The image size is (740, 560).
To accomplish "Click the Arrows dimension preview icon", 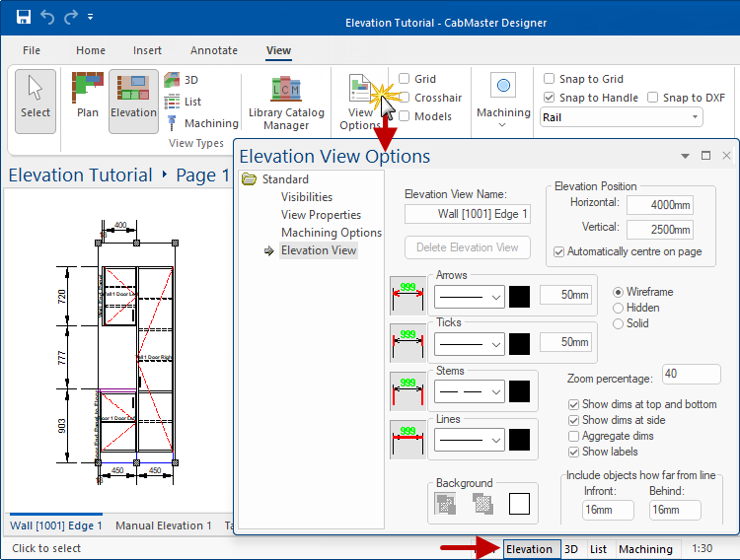I will (x=407, y=296).
